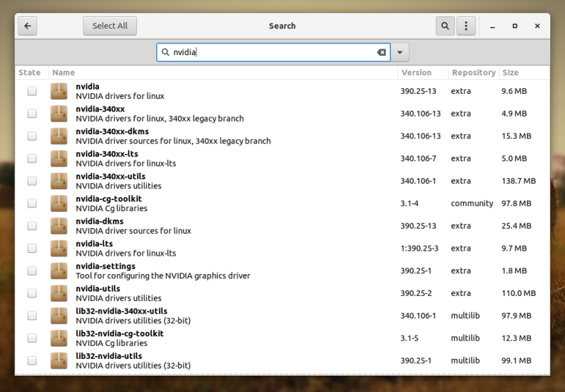Viewport: 565px width, 392px height.
Task: Click the nvidia-settings package icon
Action: click(x=59, y=271)
